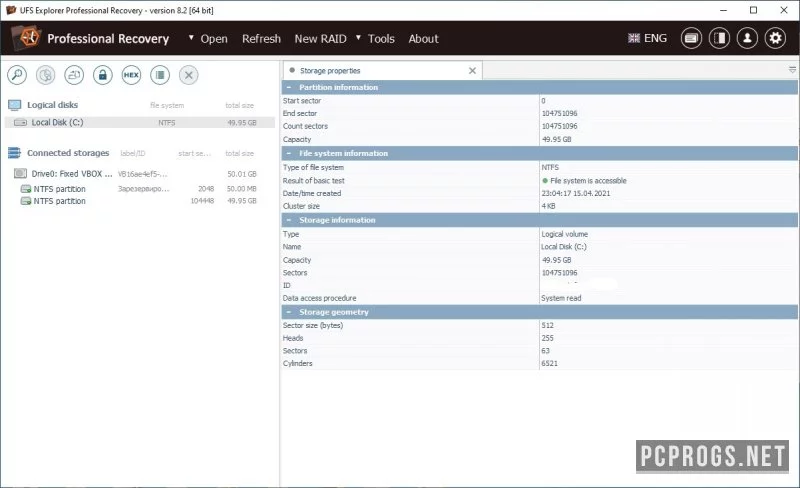Click the Drive0 total size 50.01 GB
Screen dimensions: 800x488
(x=242, y=174)
